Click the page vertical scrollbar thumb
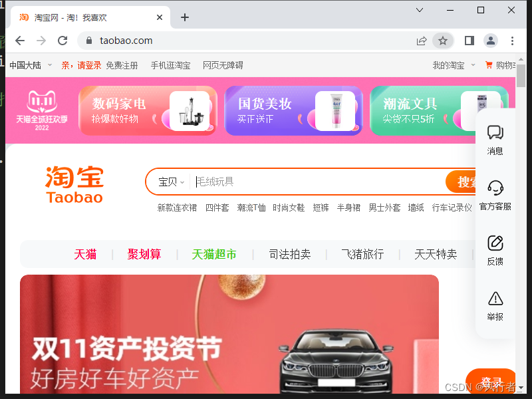The height and width of the screenshot is (399, 532). tap(521, 76)
